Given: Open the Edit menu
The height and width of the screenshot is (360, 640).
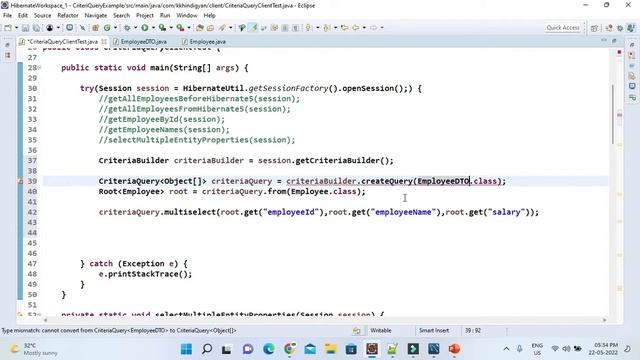Looking at the screenshot, I should coord(23,16).
